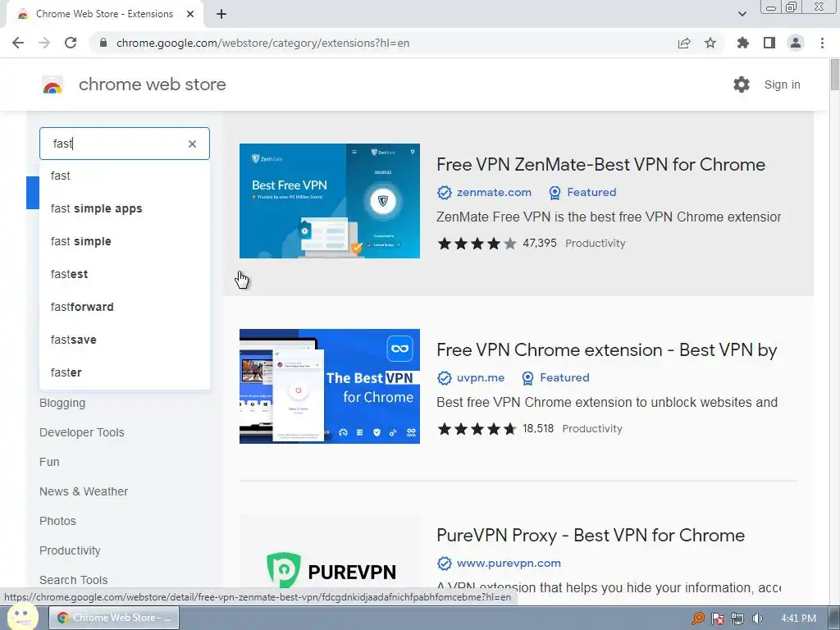
Task: Switch to Chrome Web Store taskbar button
Action: (114, 618)
